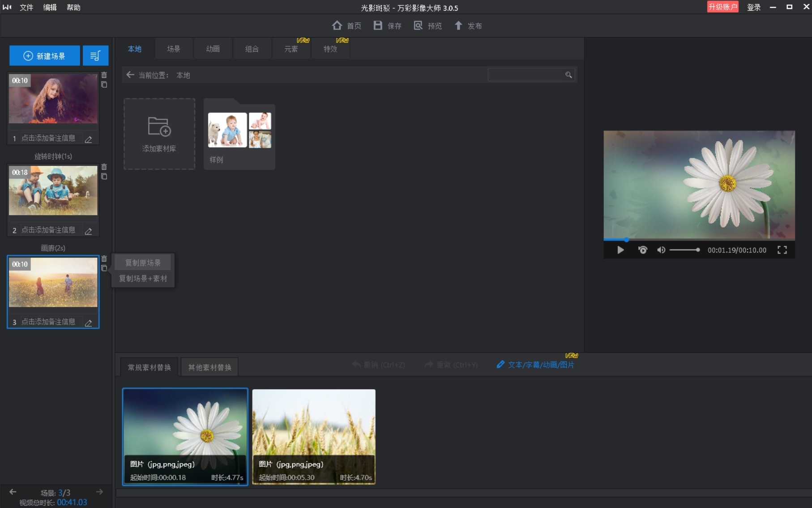Image resolution: width=812 pixels, height=508 pixels.
Task: Click 撤销 (Ctrl+Z) undo button
Action: click(x=379, y=365)
